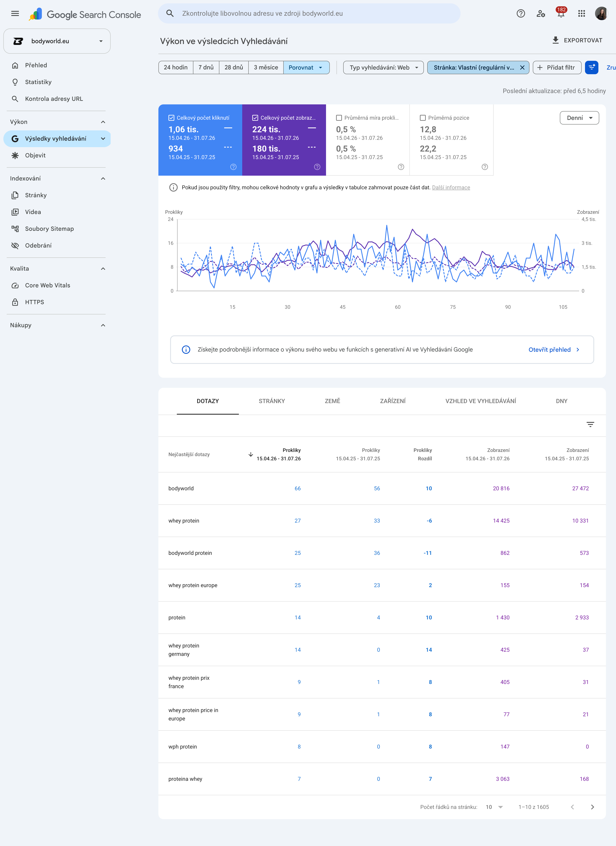Open the help question mark icon

click(520, 14)
